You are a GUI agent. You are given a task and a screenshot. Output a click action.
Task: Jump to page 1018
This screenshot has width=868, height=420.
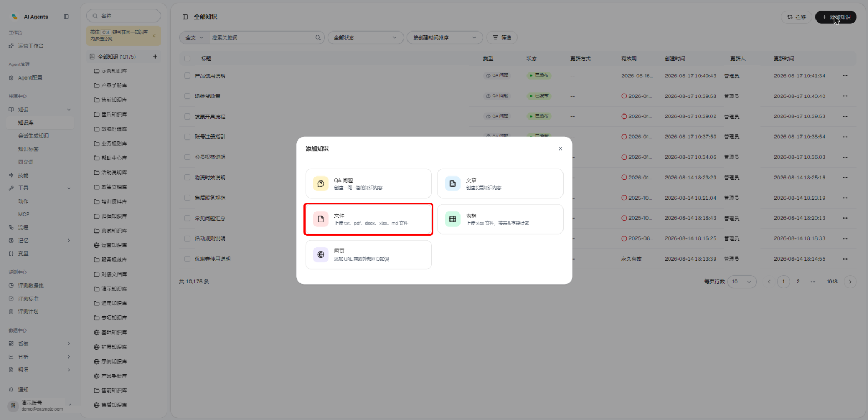click(831, 282)
